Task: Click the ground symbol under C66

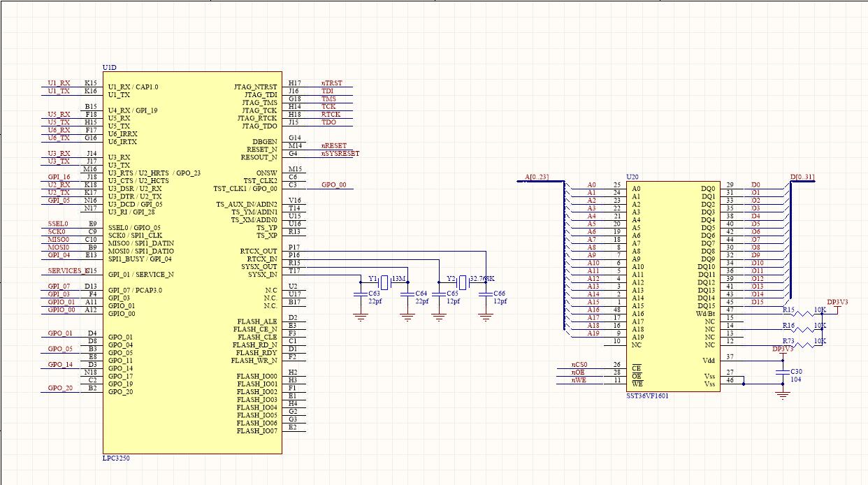Action: pyautogui.click(x=486, y=318)
